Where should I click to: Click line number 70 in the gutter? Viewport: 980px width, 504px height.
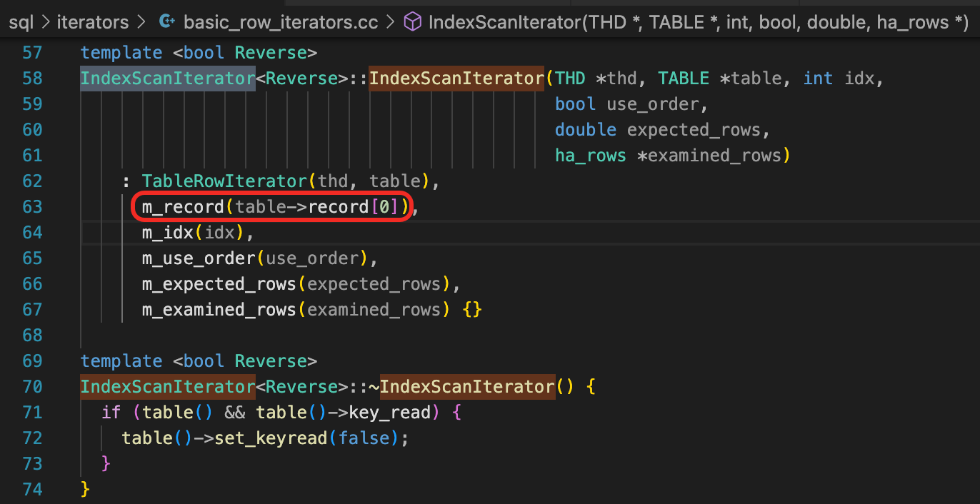33,387
